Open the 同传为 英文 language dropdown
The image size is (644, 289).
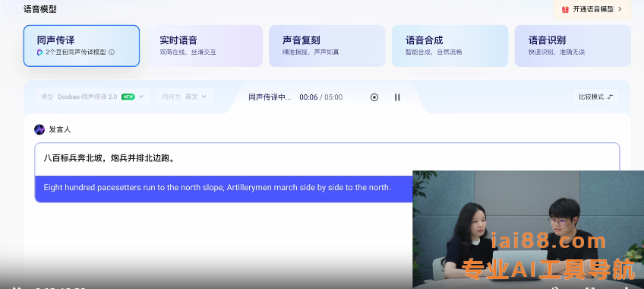[x=185, y=97]
